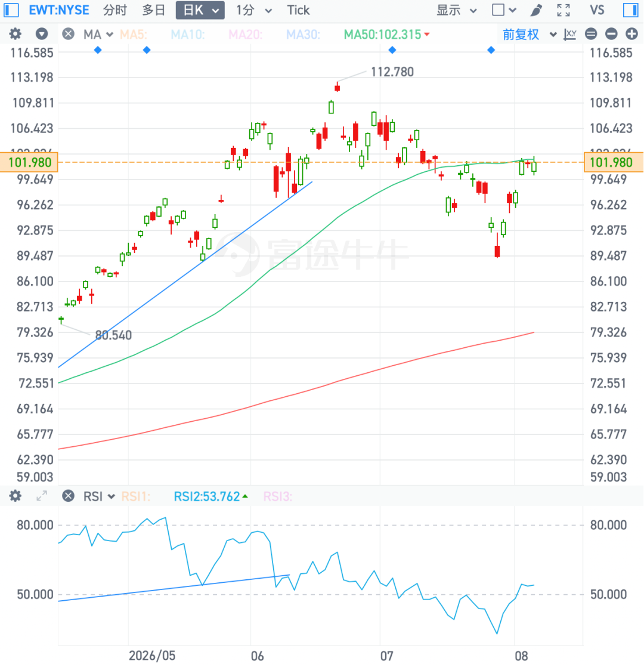Open RSI panel settings gear
The image size is (644, 667).
click(16, 496)
